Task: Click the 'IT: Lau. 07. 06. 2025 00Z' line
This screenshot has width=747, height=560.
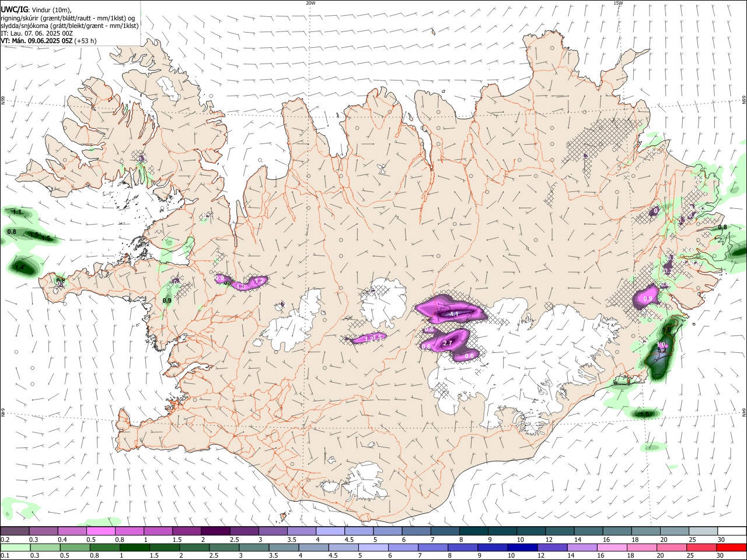Action: click(37, 33)
